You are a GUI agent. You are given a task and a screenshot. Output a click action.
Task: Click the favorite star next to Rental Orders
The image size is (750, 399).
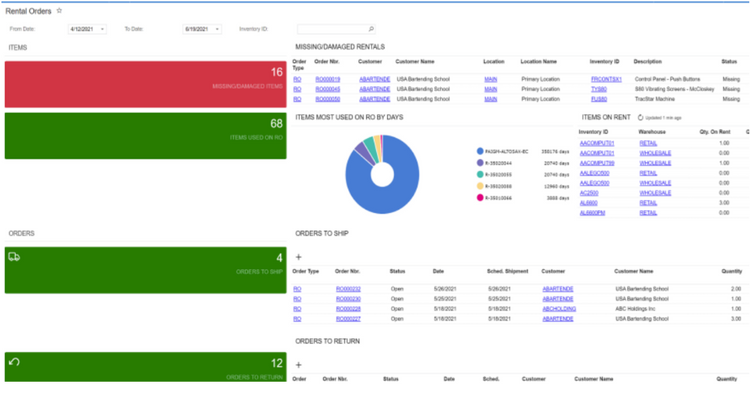59,11
